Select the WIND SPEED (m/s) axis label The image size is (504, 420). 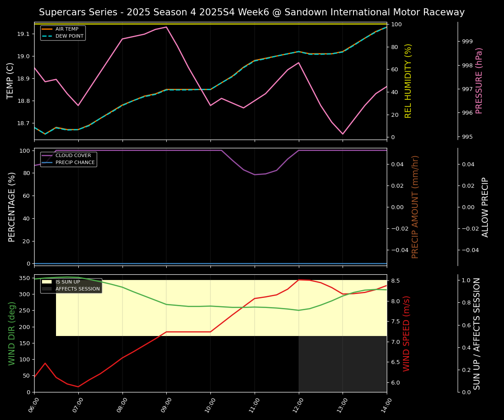(x=406, y=333)
